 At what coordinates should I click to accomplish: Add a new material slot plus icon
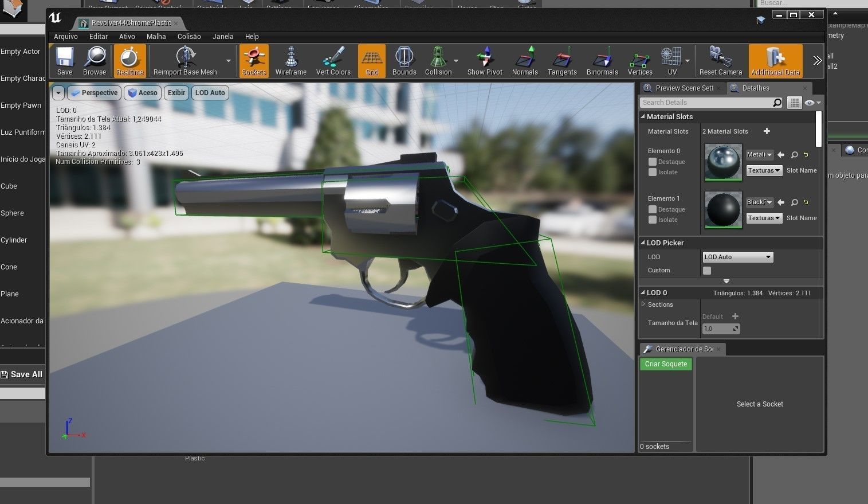click(x=767, y=131)
